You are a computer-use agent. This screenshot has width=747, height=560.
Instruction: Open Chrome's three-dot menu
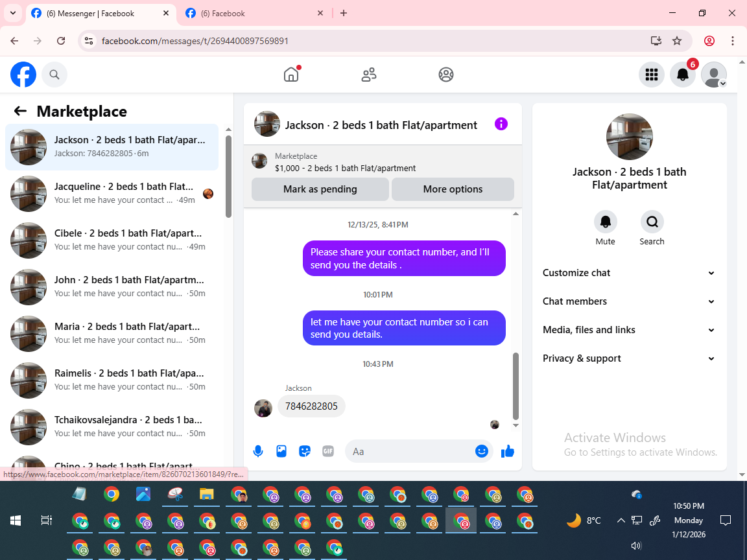tap(733, 41)
